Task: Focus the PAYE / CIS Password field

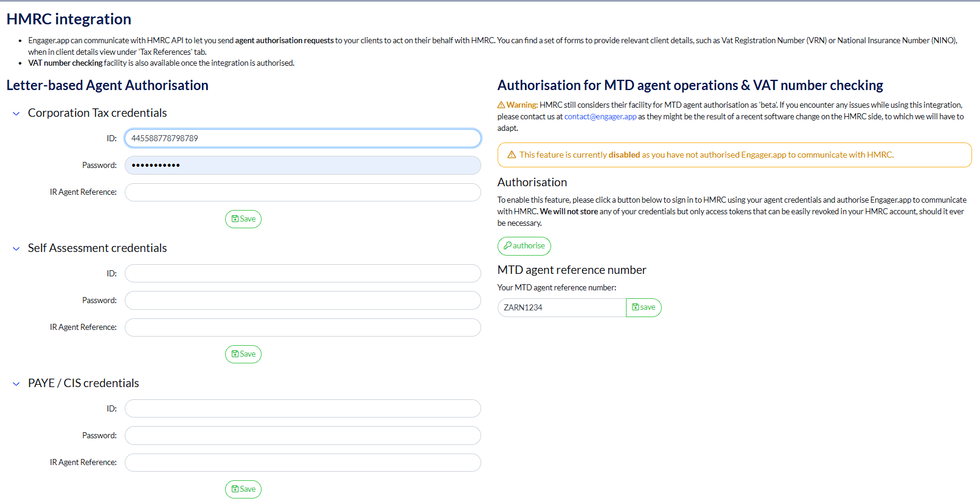Action: 302,436
